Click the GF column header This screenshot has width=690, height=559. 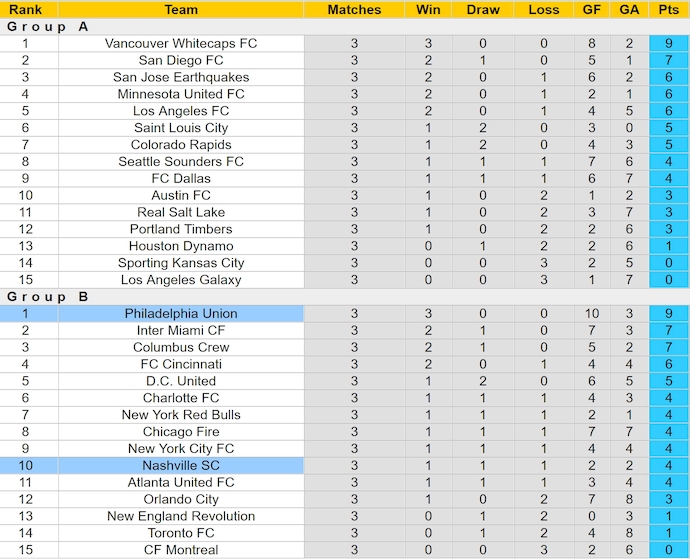(592, 9)
